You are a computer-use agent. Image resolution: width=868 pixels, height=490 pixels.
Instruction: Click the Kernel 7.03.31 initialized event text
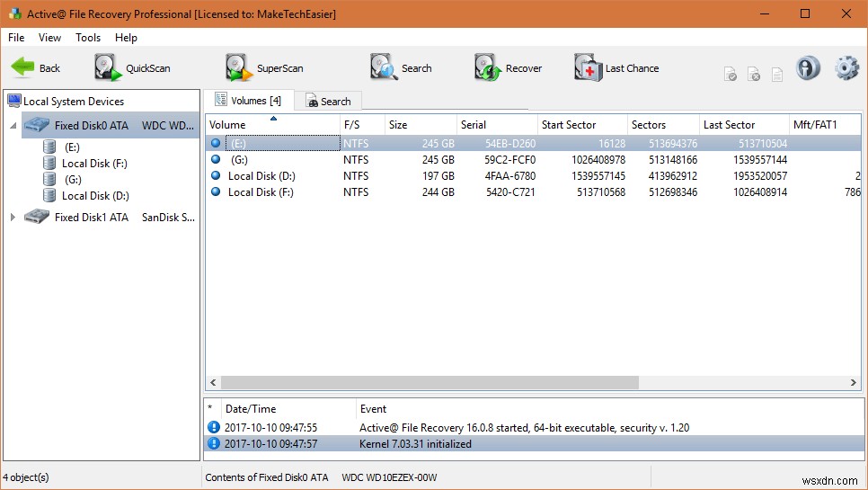415,443
